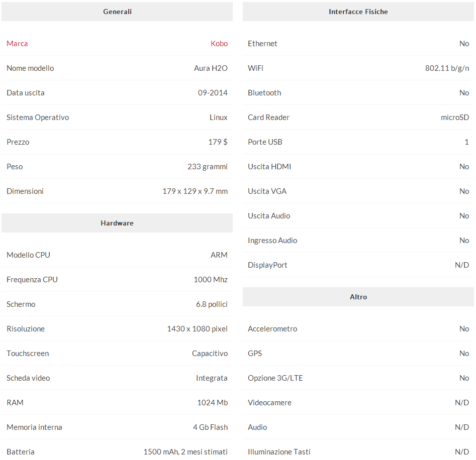Select the 179 $ price value
The width and height of the screenshot is (476, 460).
click(x=218, y=142)
